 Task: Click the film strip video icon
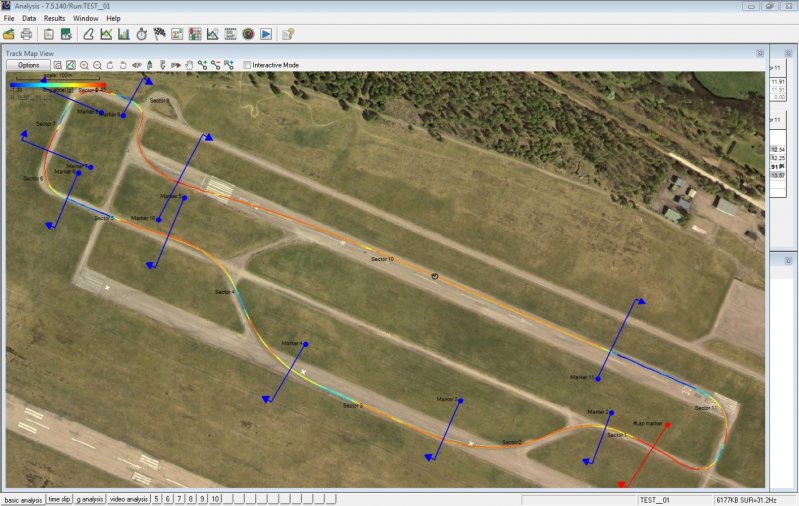coord(230,34)
